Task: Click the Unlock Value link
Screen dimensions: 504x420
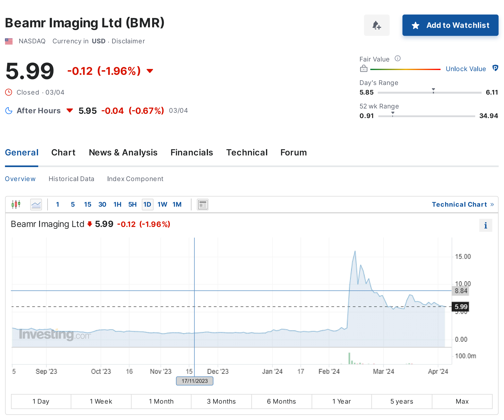Action: (465, 69)
